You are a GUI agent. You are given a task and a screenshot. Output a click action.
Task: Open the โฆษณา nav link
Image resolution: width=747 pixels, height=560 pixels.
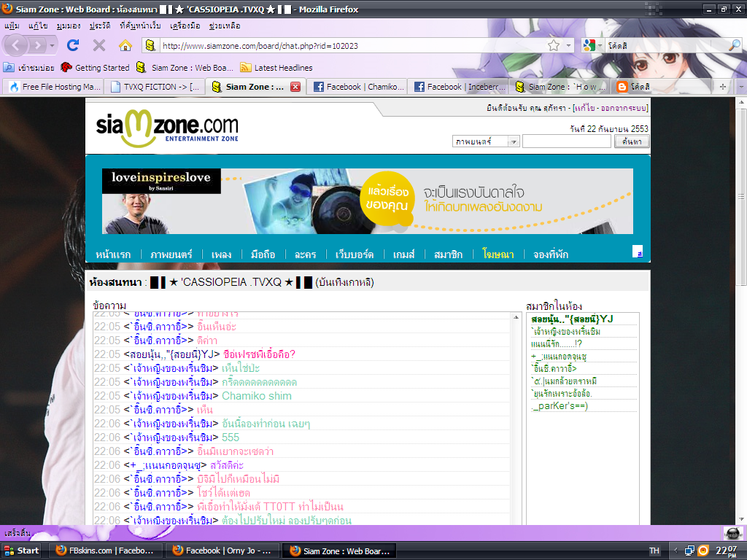(498, 254)
